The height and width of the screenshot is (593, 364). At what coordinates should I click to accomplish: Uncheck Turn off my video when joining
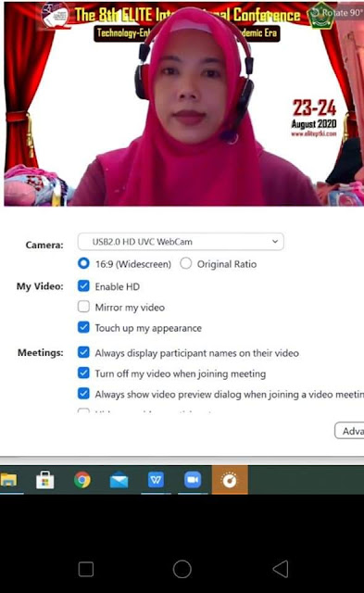click(83, 372)
